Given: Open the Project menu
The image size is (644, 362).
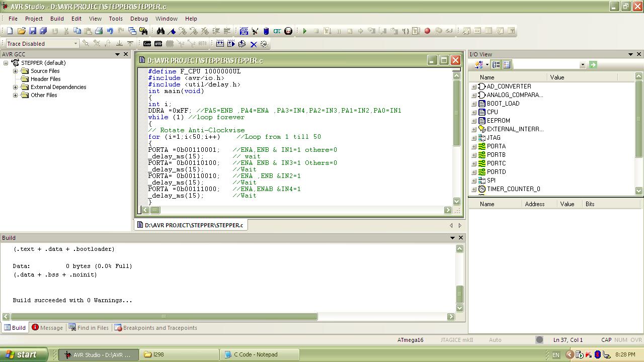Looking at the screenshot, I should pos(34,19).
